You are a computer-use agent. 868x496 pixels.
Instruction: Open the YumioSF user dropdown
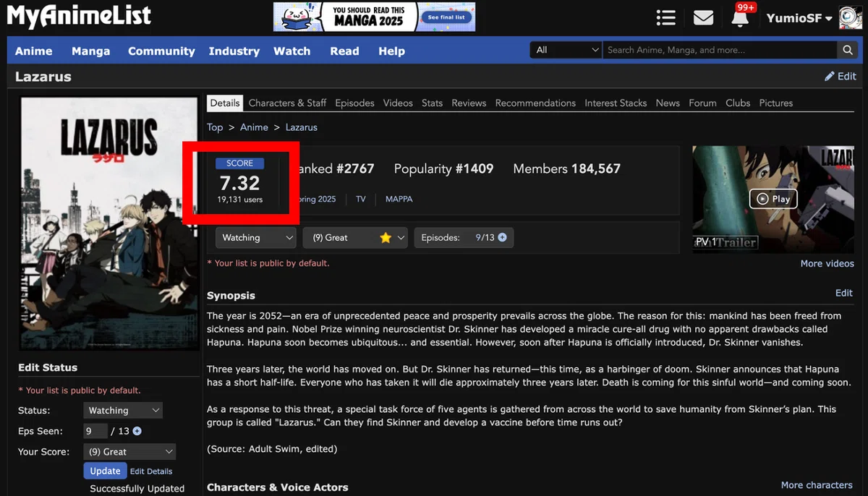tap(799, 18)
